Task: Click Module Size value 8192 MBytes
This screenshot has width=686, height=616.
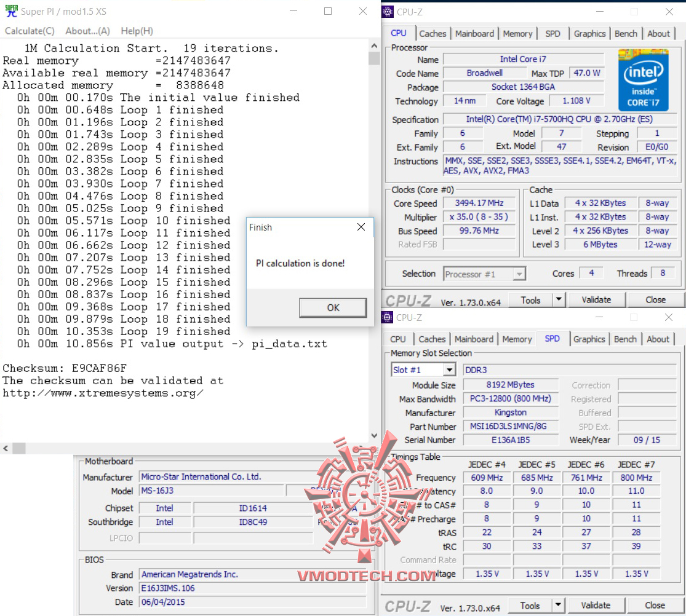Action: pos(511,385)
